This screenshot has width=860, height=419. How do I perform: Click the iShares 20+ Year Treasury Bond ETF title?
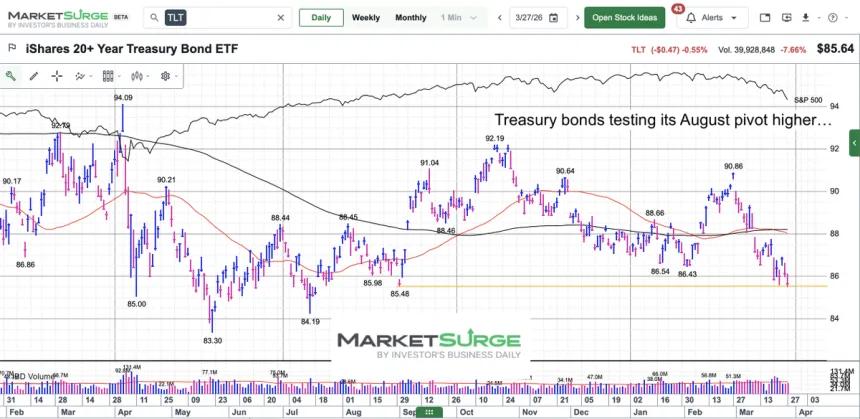(x=132, y=49)
